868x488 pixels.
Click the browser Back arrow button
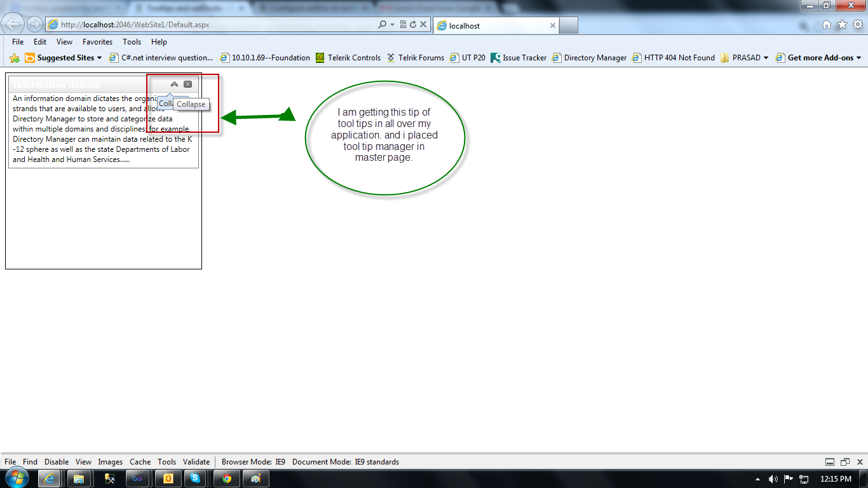[13, 24]
